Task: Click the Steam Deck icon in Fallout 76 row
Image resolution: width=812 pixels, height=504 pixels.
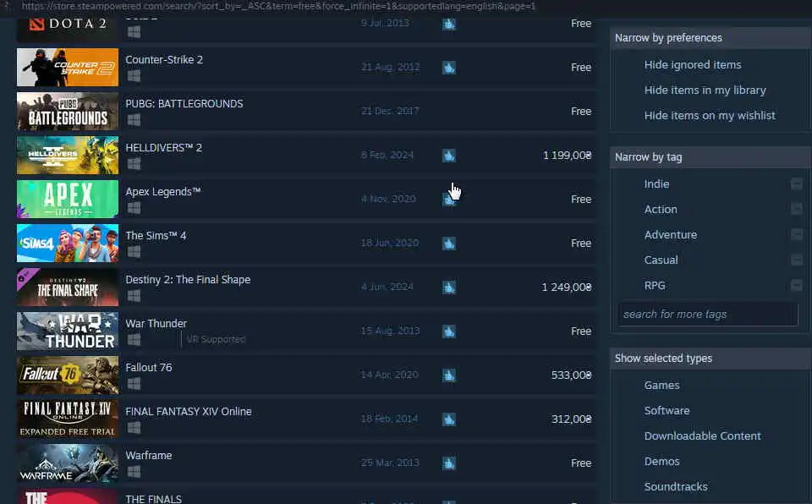Action: coord(449,375)
